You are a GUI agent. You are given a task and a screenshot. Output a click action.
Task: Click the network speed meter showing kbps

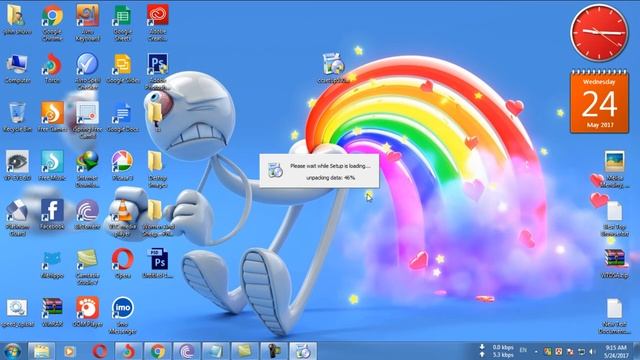pos(497,351)
